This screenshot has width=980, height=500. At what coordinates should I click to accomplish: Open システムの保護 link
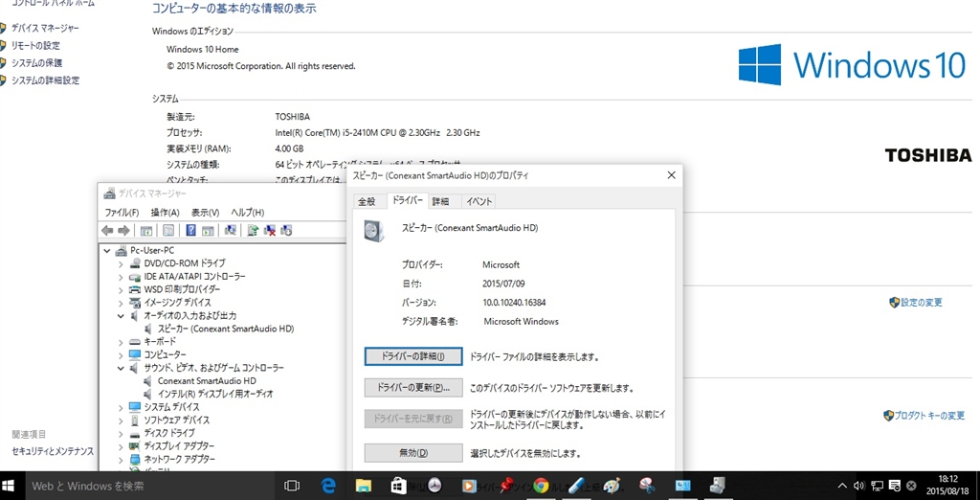(37, 63)
